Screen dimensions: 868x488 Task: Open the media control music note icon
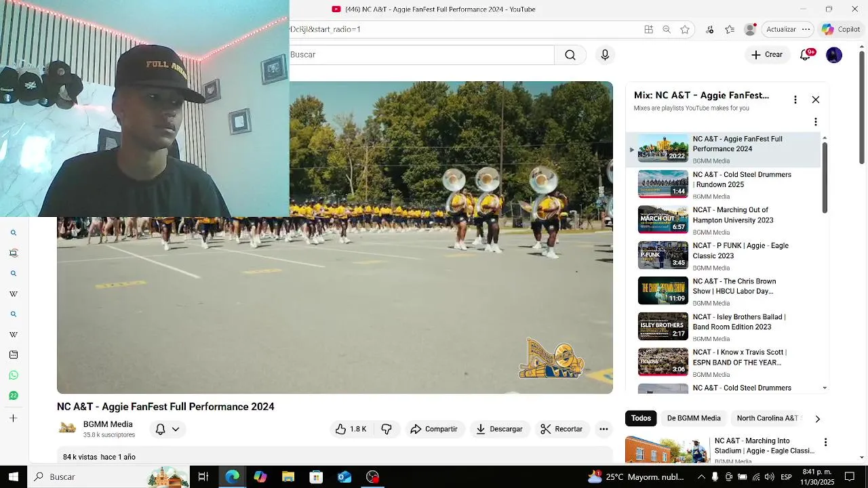pos(709,29)
